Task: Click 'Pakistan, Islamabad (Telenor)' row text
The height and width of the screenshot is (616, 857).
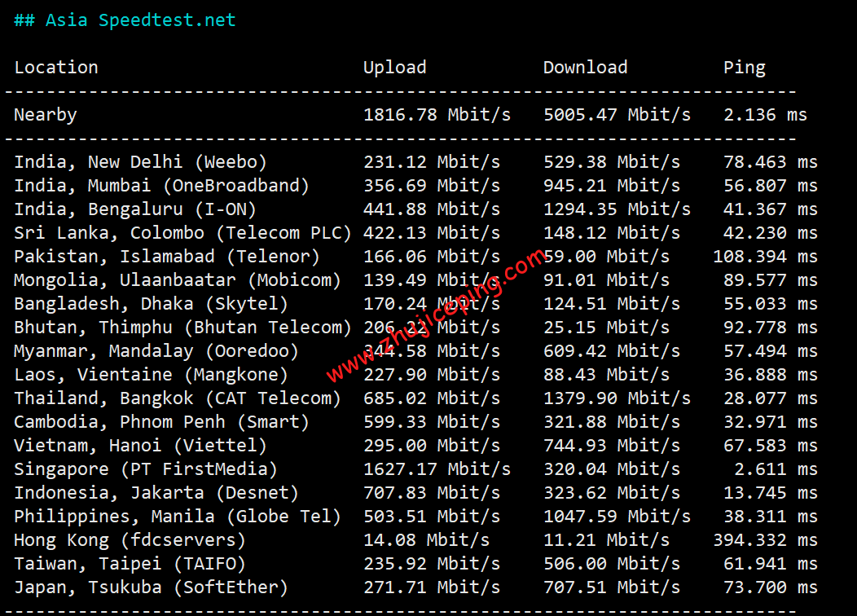Action: click(167, 257)
